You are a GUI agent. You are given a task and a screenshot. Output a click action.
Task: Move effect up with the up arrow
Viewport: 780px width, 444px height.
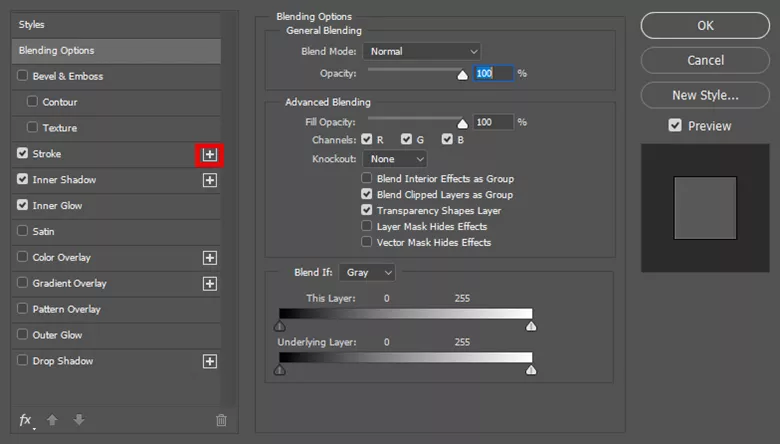point(52,420)
